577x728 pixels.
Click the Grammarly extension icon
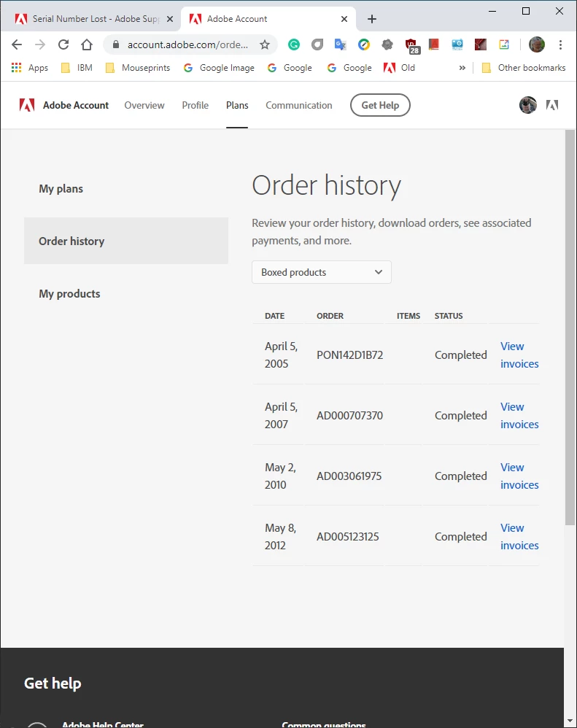tap(294, 44)
